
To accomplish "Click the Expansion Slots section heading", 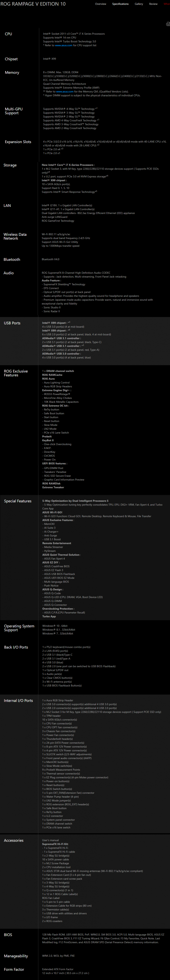I will point(18,141).
